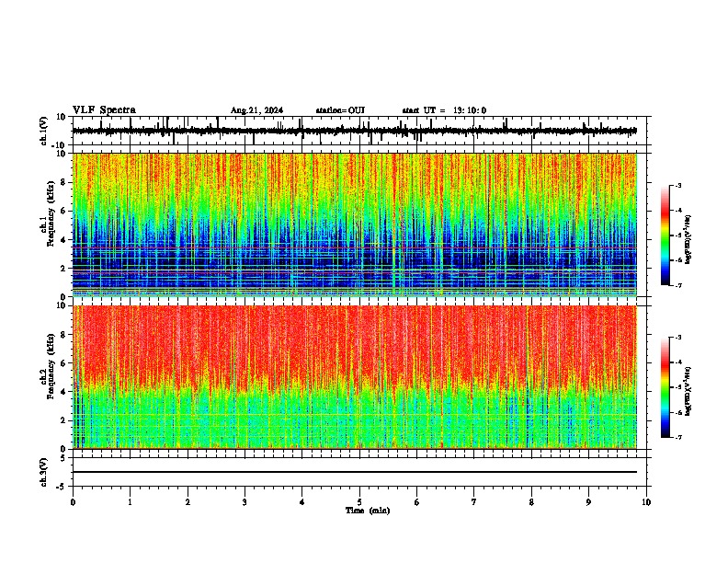Image resolution: width=728 pixels, height=563 pixels.
Task: Click the time-axis tick label "8"
Action: 531,501
